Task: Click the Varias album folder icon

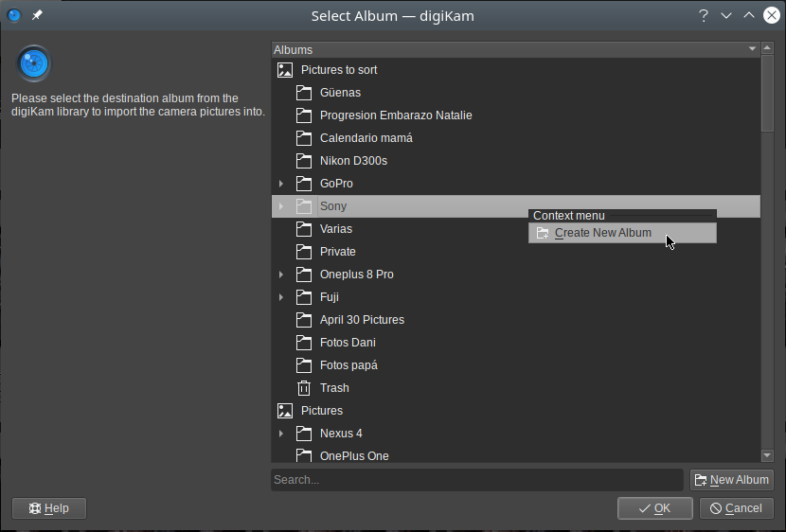Action: click(x=304, y=229)
